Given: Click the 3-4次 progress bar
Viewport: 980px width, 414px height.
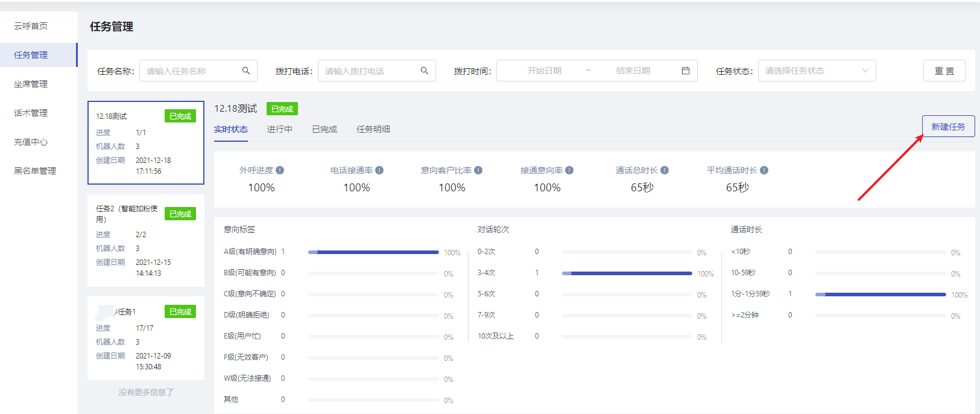Looking at the screenshot, I should tap(627, 273).
